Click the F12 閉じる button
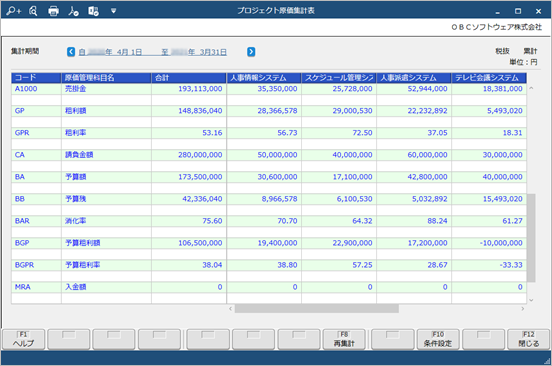Screen dimensions: 552x366 point(528,339)
